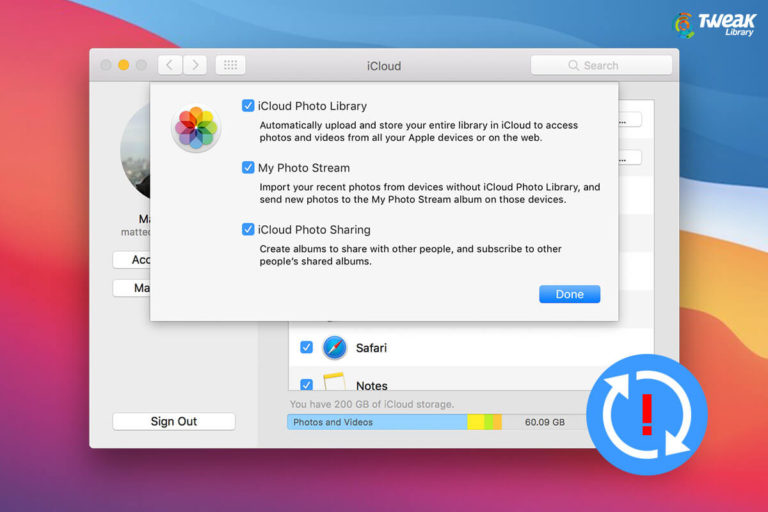768x512 pixels.
Task: Click the 'iCloud Photo Library' label
Action: (x=312, y=106)
